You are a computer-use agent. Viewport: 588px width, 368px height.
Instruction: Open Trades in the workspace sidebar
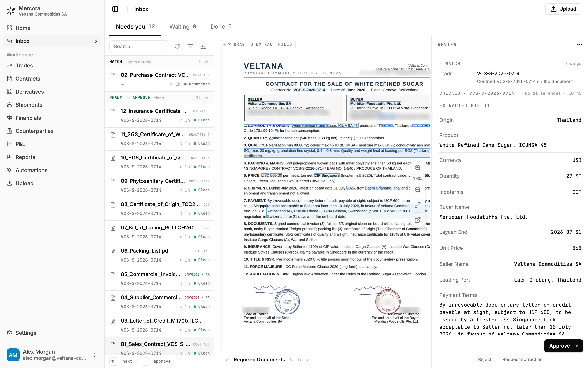(x=52, y=65)
